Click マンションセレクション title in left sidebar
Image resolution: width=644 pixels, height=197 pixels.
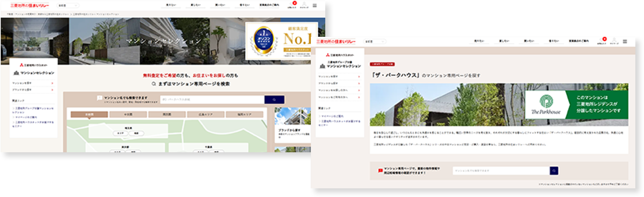click(37, 73)
